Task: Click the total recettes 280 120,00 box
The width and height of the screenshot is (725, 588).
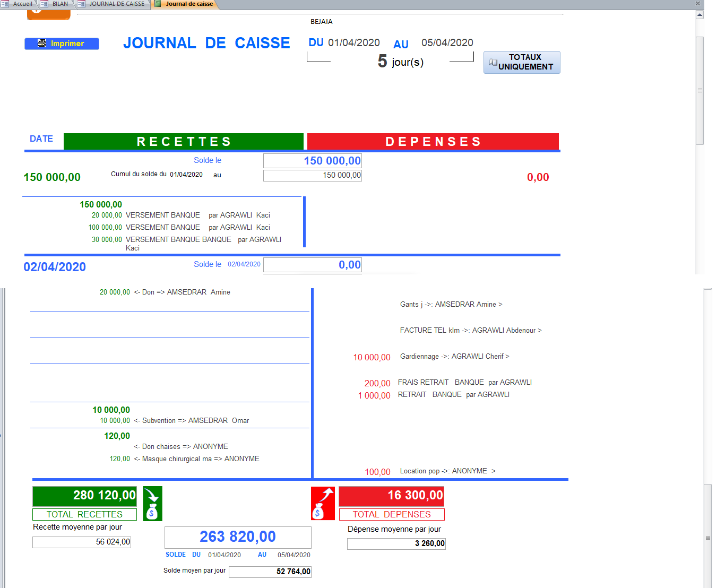Action: [84, 496]
